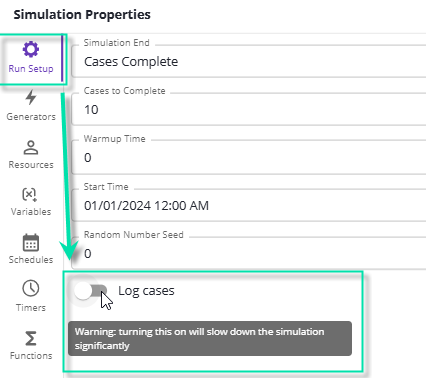Switch to the Generators tab label
Image resolution: width=426 pixels, height=378 pixels.
click(31, 117)
